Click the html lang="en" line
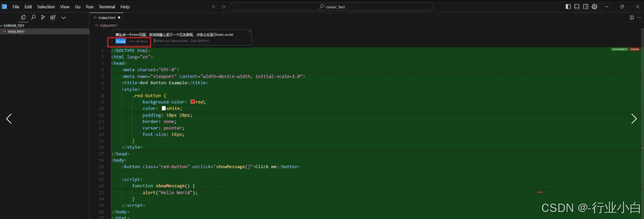 click(x=132, y=57)
